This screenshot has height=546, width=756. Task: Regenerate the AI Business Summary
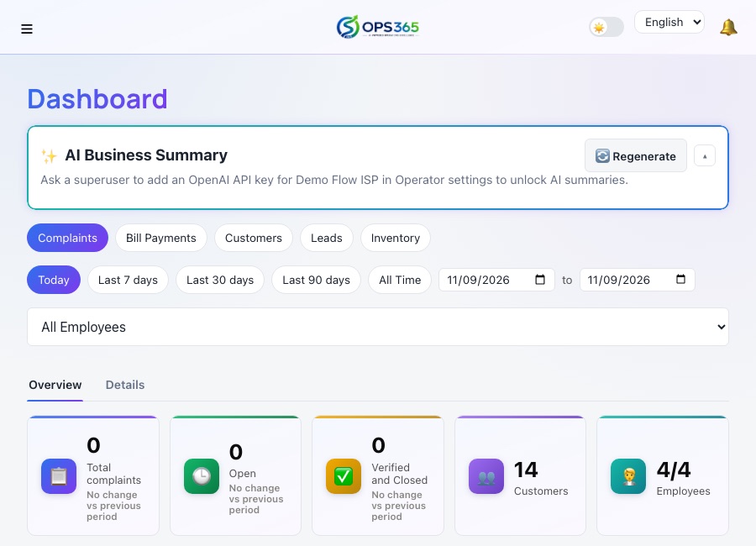[636, 155]
